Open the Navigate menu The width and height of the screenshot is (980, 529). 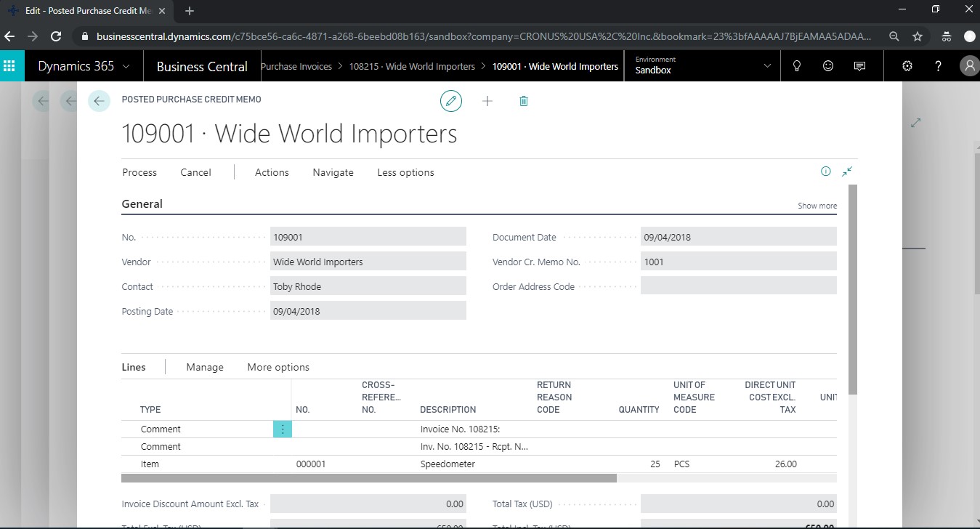[333, 172]
